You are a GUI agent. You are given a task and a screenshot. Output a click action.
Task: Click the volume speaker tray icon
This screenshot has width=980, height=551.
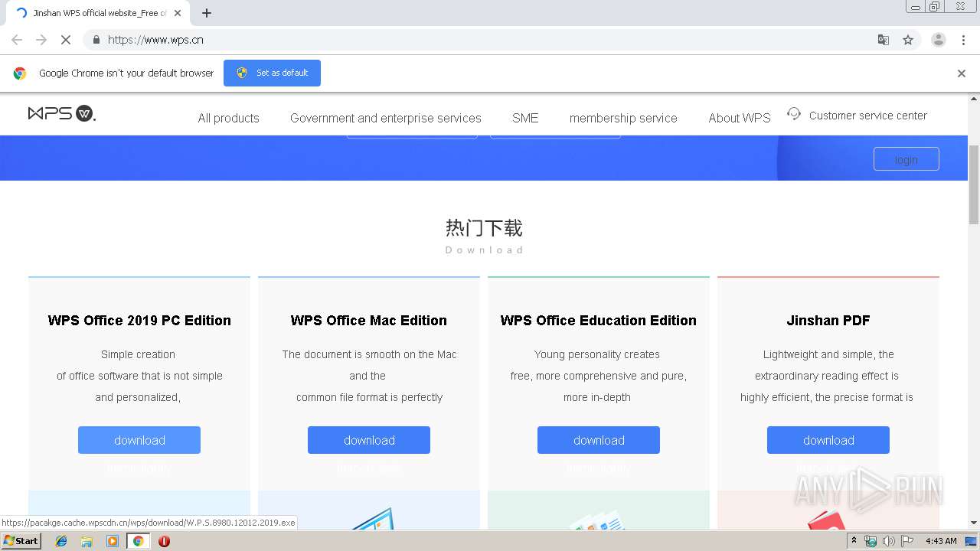tap(888, 541)
